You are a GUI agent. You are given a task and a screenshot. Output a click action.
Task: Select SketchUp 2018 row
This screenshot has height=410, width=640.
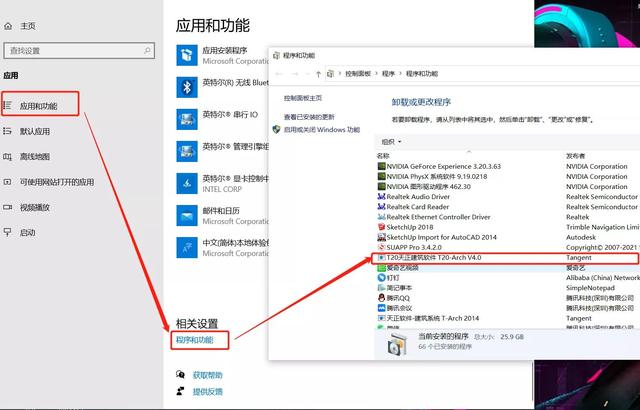(x=508, y=227)
